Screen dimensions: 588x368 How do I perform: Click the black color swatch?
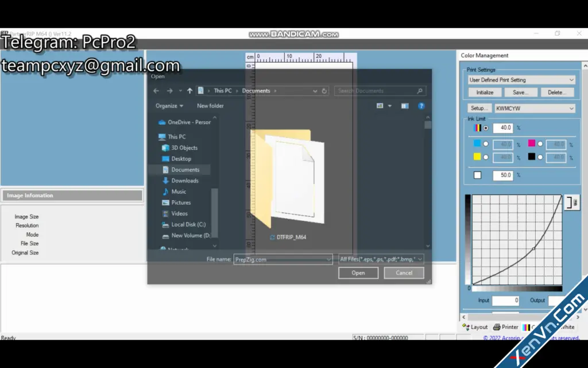(x=531, y=156)
